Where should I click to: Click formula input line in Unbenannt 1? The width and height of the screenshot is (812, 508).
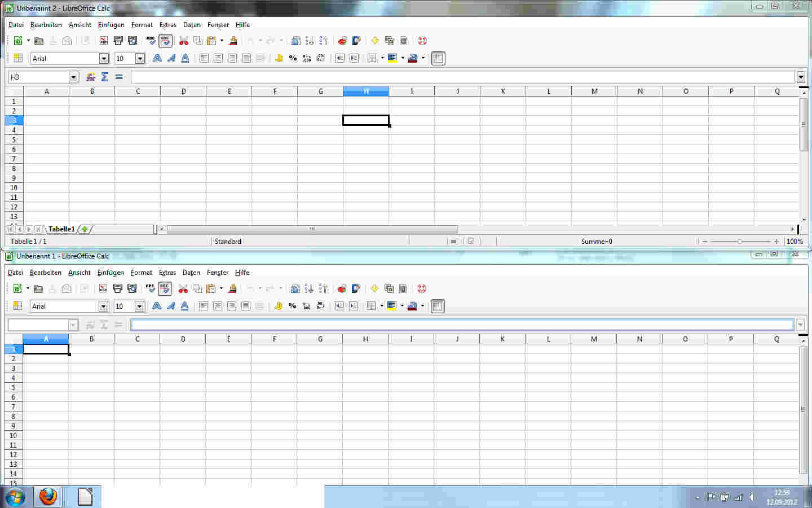pos(462,325)
